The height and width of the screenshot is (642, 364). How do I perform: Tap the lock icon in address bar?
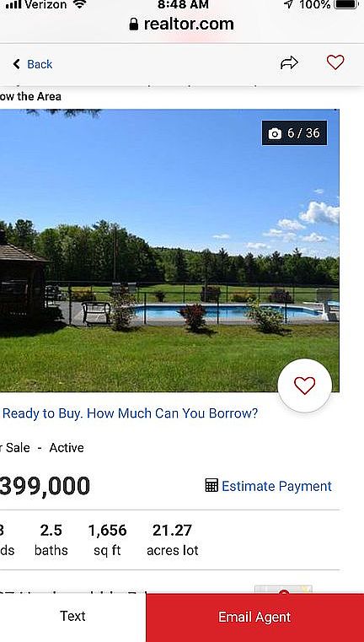pos(133,24)
